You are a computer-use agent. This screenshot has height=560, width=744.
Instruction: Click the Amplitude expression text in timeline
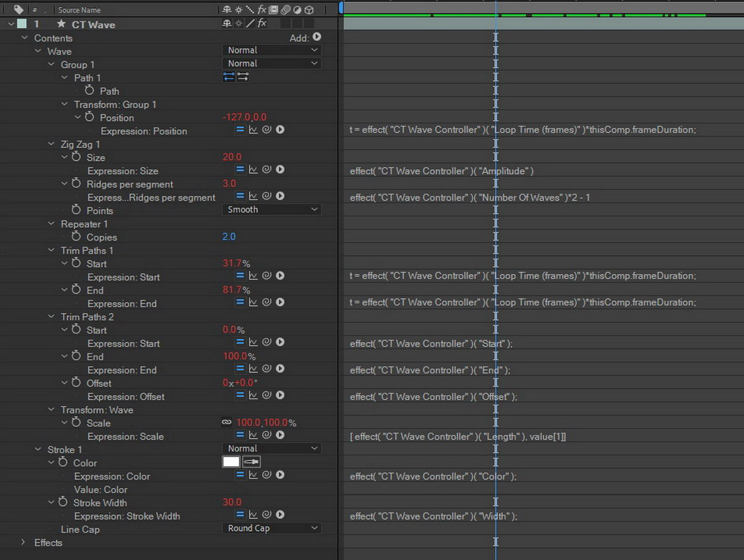(441, 171)
